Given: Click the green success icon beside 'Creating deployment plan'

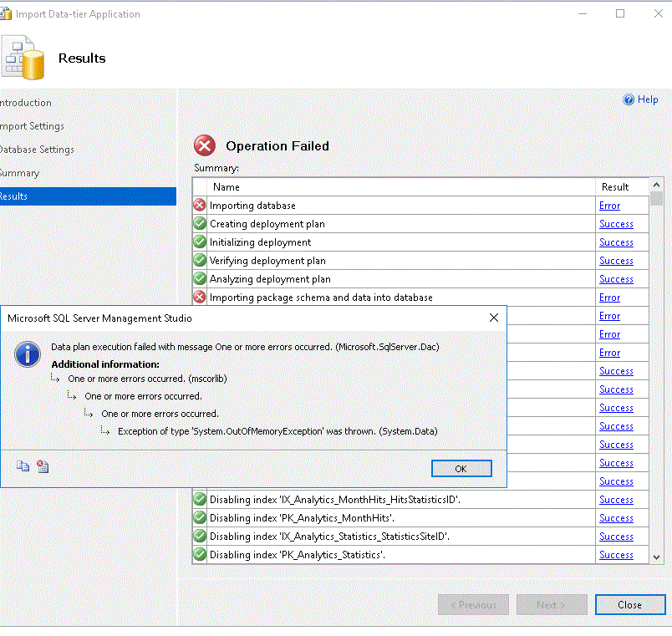Looking at the screenshot, I should (x=198, y=223).
